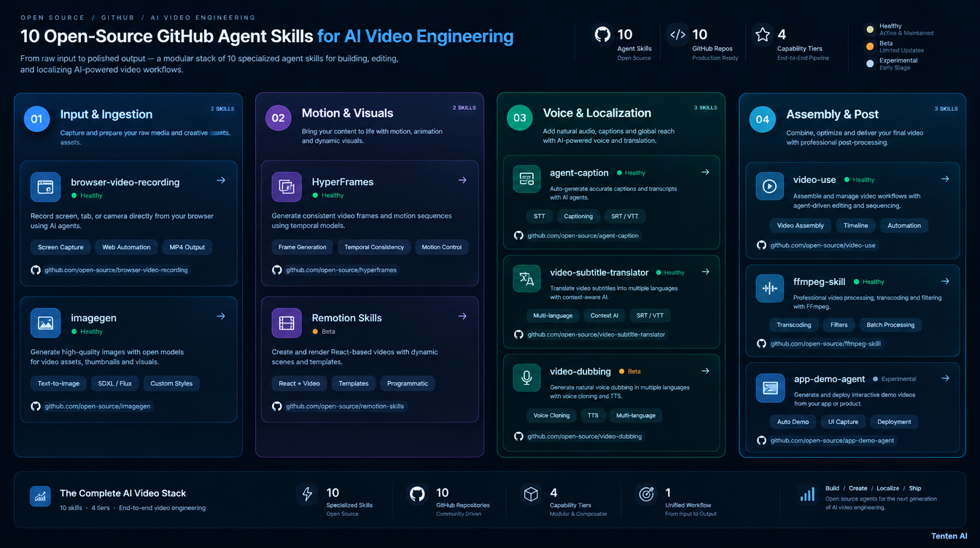Click the 01 Input & Ingestion badge
The image size is (980, 548).
click(x=36, y=119)
